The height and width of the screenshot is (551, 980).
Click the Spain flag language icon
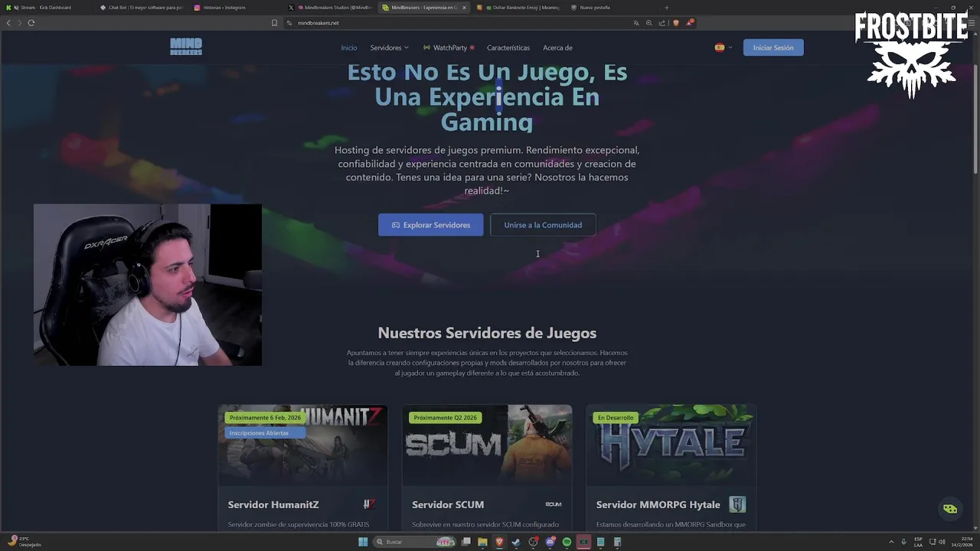719,47
